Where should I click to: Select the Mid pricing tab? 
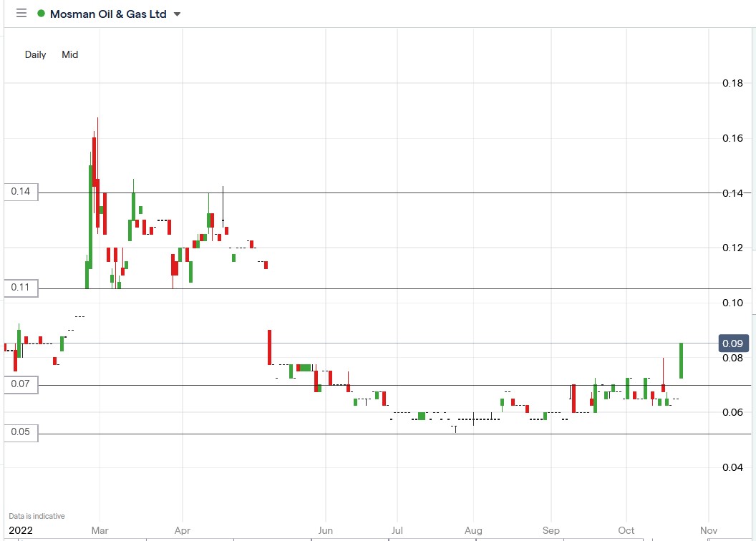point(69,54)
